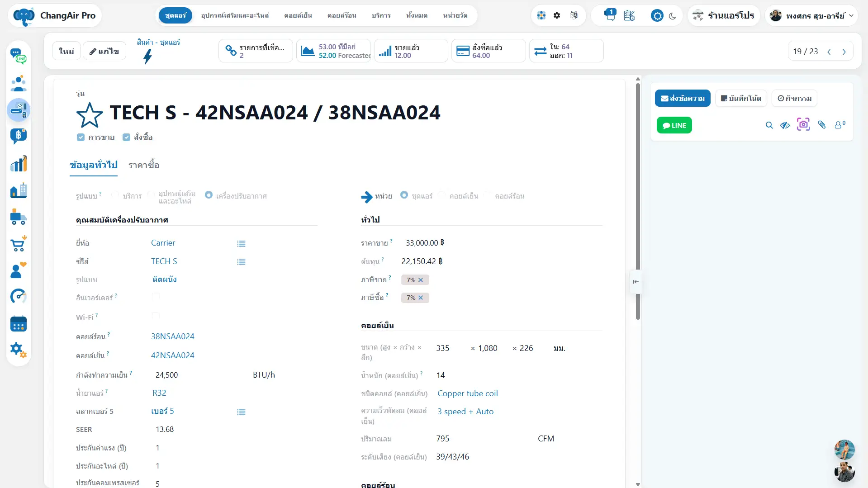
Task: Toggle the สั่งซื้อ checkbox
Action: tap(126, 137)
